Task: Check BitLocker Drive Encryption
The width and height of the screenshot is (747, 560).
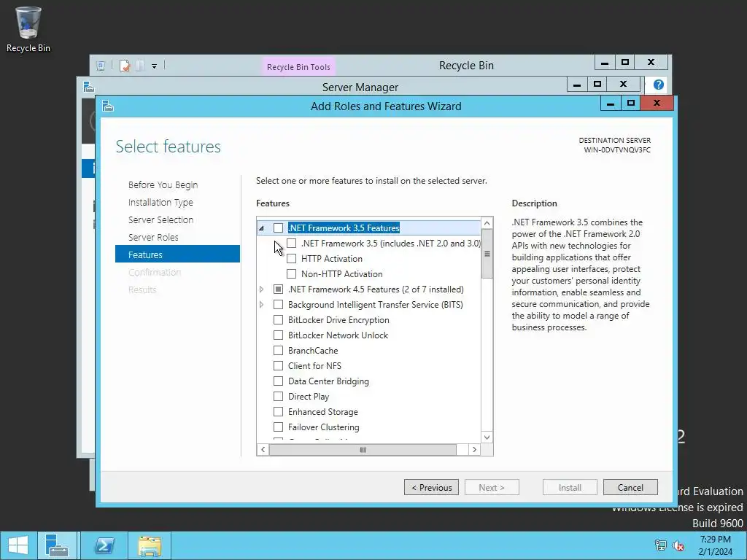Action: (x=278, y=320)
